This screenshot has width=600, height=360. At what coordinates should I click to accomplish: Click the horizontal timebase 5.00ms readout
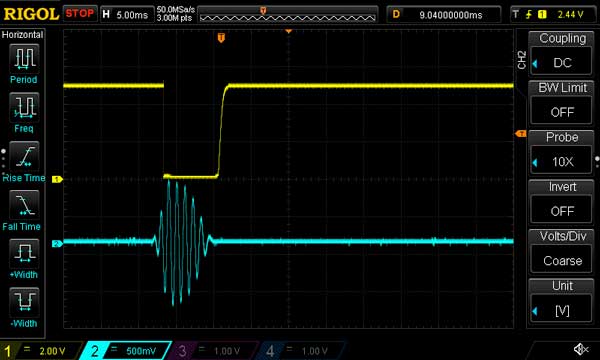tap(132, 15)
